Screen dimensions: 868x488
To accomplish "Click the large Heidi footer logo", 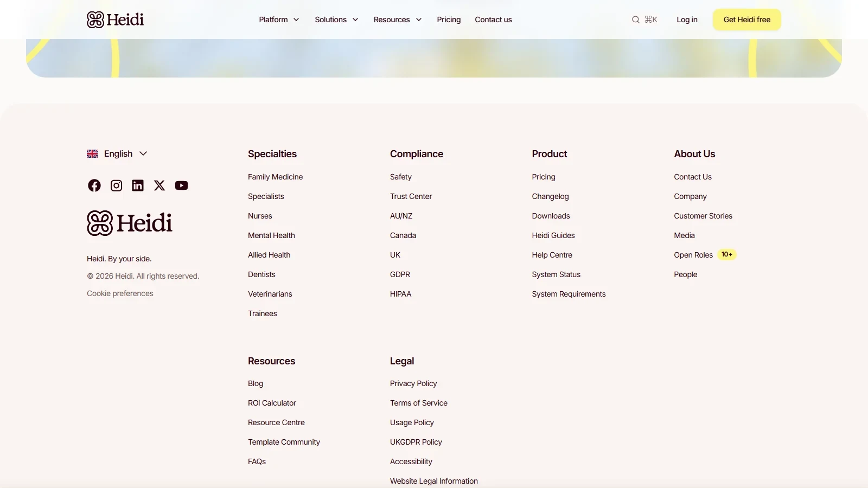I will pos(130,223).
